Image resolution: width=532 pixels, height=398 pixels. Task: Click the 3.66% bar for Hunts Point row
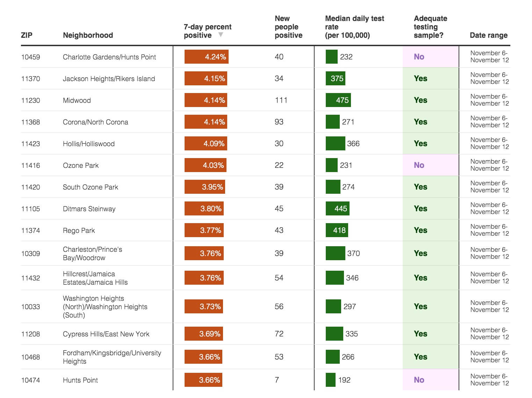(203, 380)
